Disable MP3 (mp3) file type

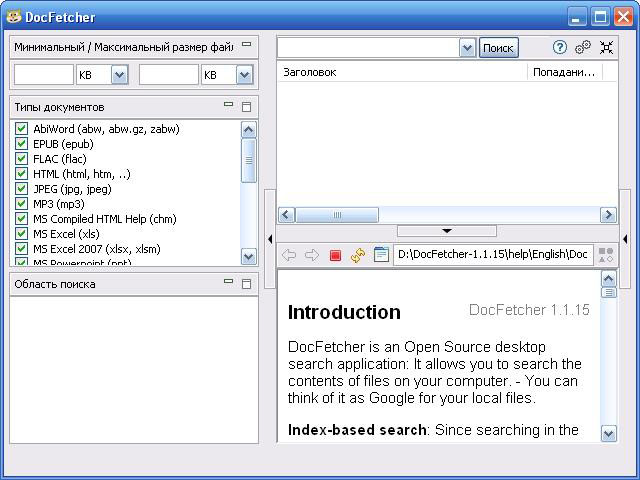click(21, 204)
